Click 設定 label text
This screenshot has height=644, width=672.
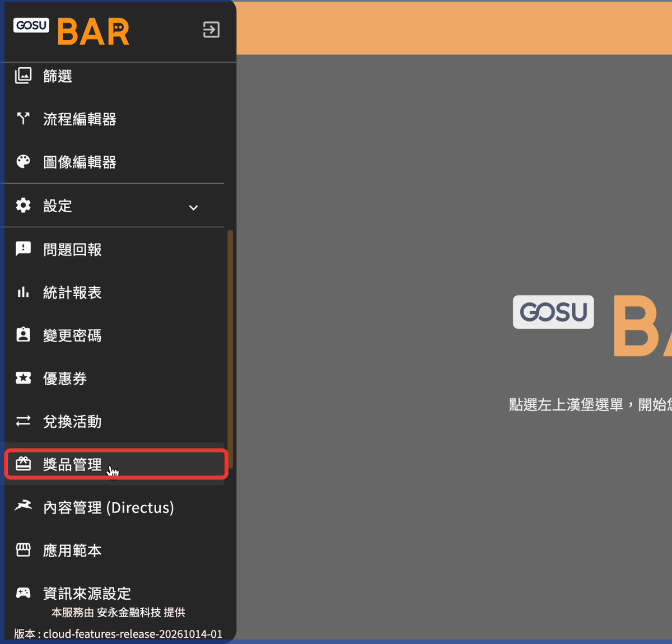58,206
